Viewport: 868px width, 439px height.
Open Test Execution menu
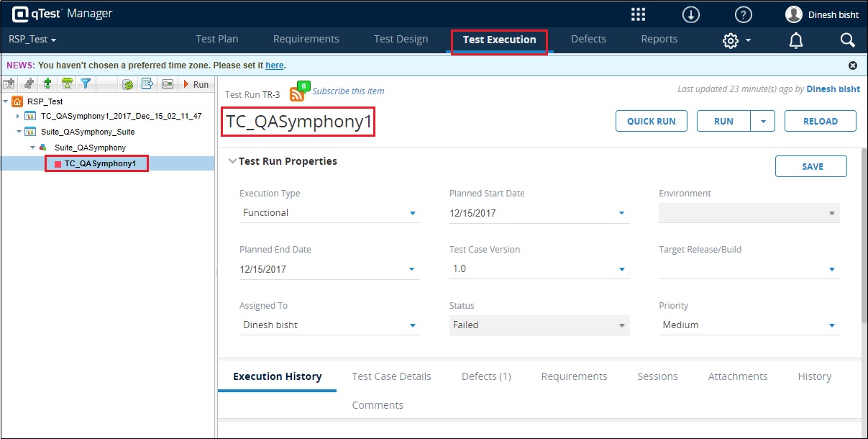click(500, 40)
